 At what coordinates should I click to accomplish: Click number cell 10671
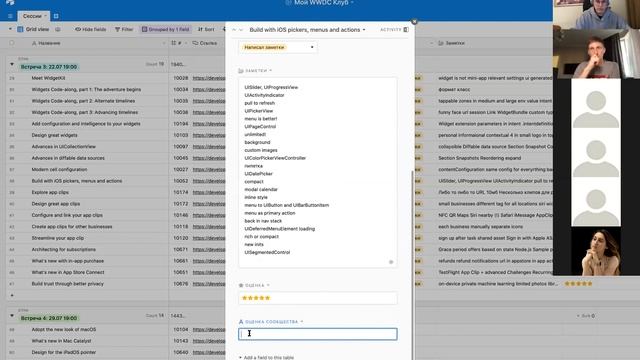coord(180,249)
